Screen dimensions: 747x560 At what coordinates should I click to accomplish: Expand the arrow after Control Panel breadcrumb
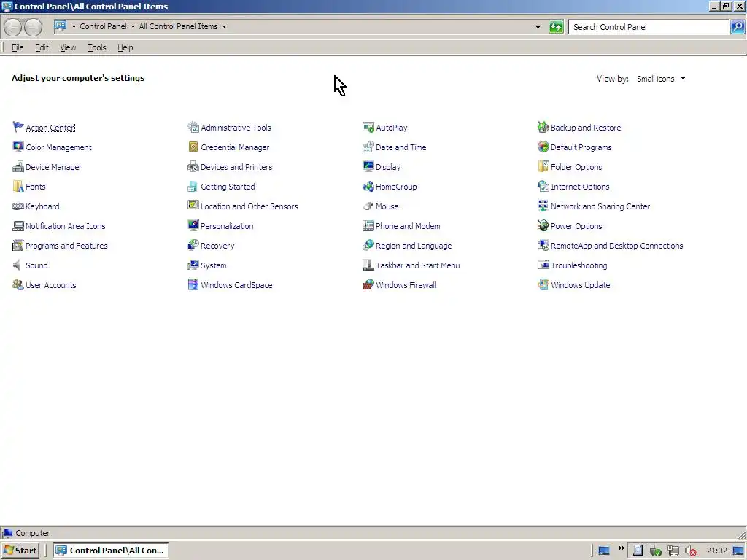pos(133,27)
